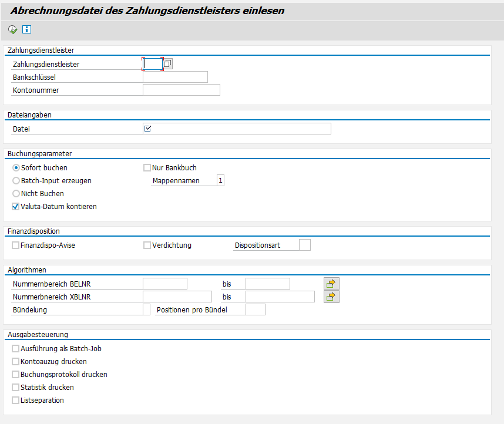
Task: Select the Sofort buchen radio button
Action: pos(16,168)
